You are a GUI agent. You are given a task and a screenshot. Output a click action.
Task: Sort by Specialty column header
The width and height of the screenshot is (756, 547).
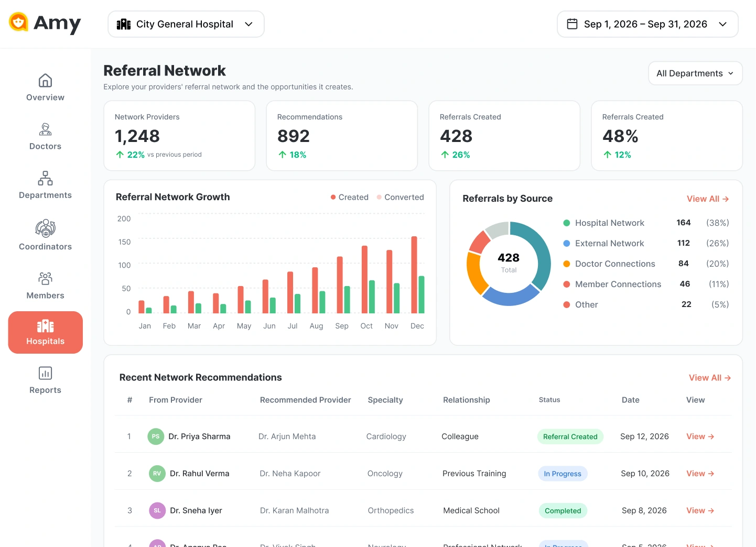(385, 400)
